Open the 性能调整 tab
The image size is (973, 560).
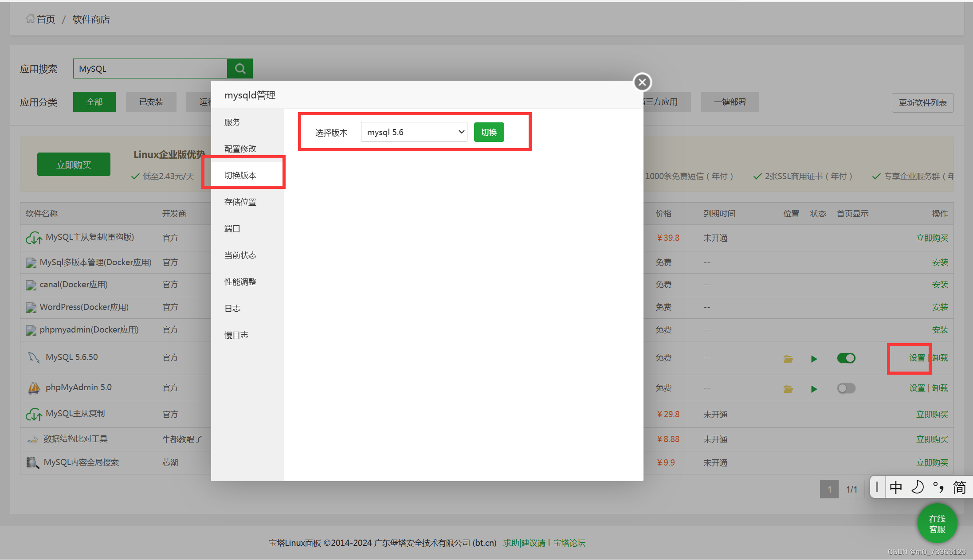pyautogui.click(x=247, y=282)
